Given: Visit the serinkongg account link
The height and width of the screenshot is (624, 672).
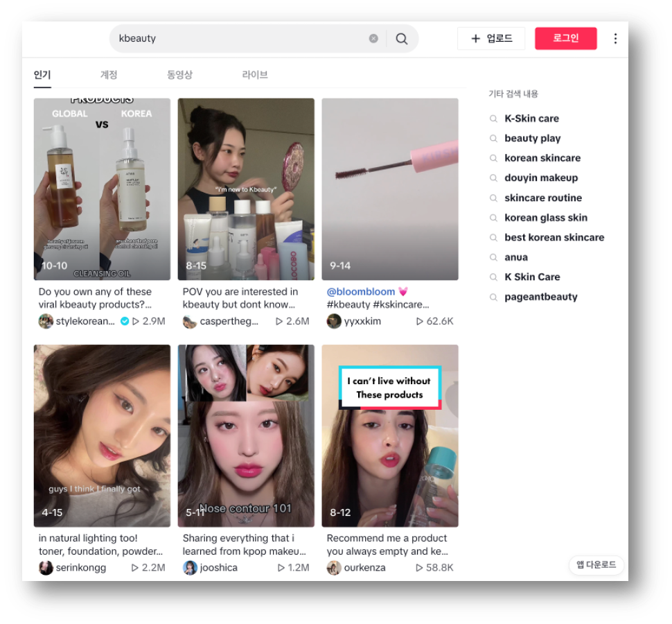Looking at the screenshot, I should coord(80,568).
